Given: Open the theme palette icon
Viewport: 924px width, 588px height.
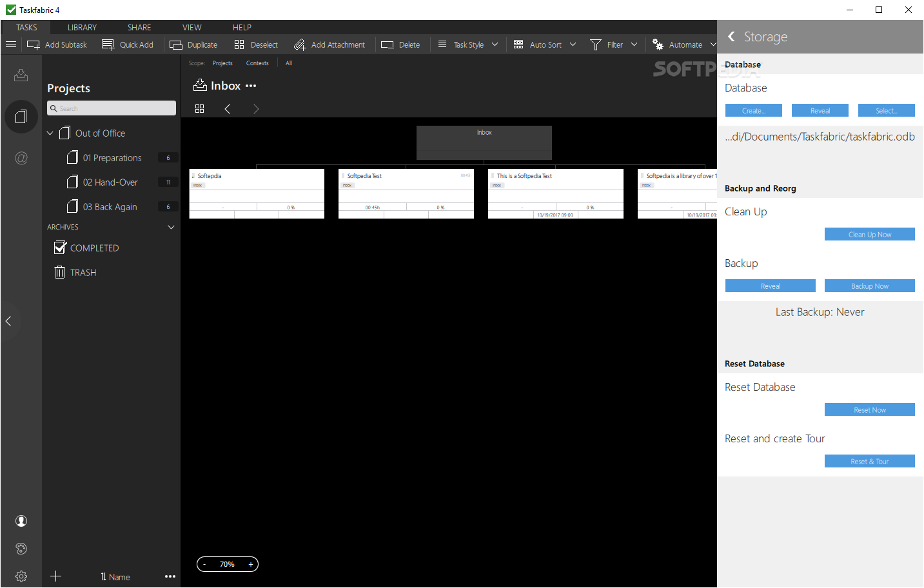Looking at the screenshot, I should (21, 549).
